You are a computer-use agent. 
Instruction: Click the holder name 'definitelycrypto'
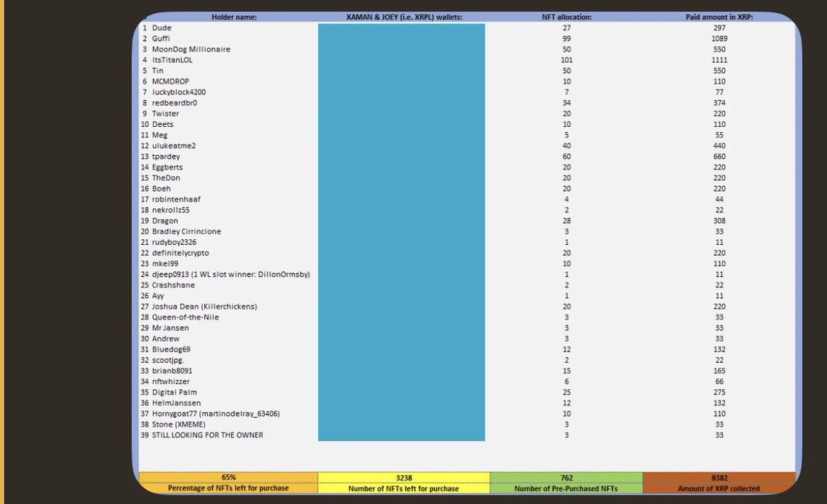point(181,253)
